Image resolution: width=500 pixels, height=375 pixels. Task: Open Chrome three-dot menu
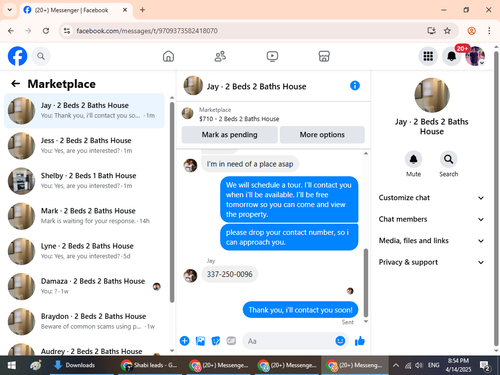pyautogui.click(x=489, y=31)
